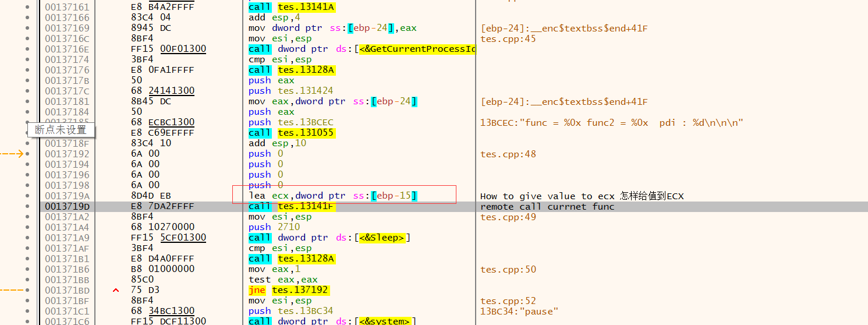Click comment remote call currnet func
The height and width of the screenshot is (325, 868).
[547, 206]
